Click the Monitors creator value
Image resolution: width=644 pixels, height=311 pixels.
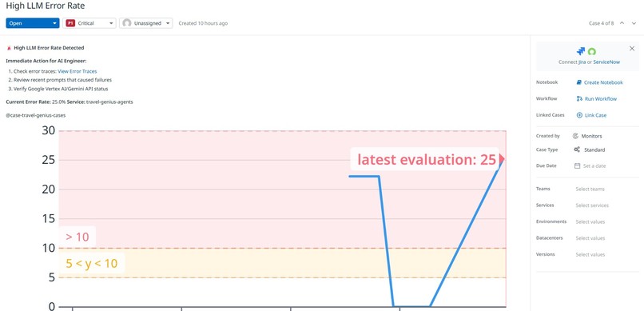tap(591, 136)
